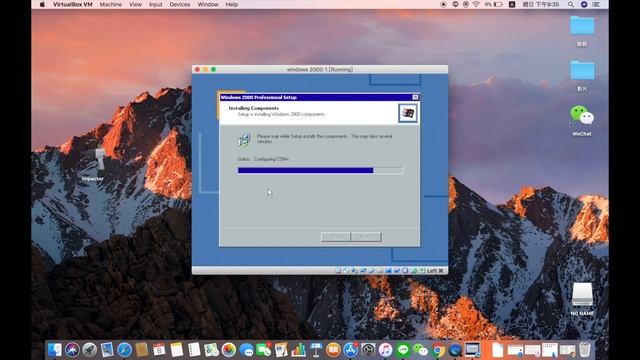Viewport: 640px width, 360px height.
Task: Open Messages blue bubble in dock
Action: click(246, 350)
